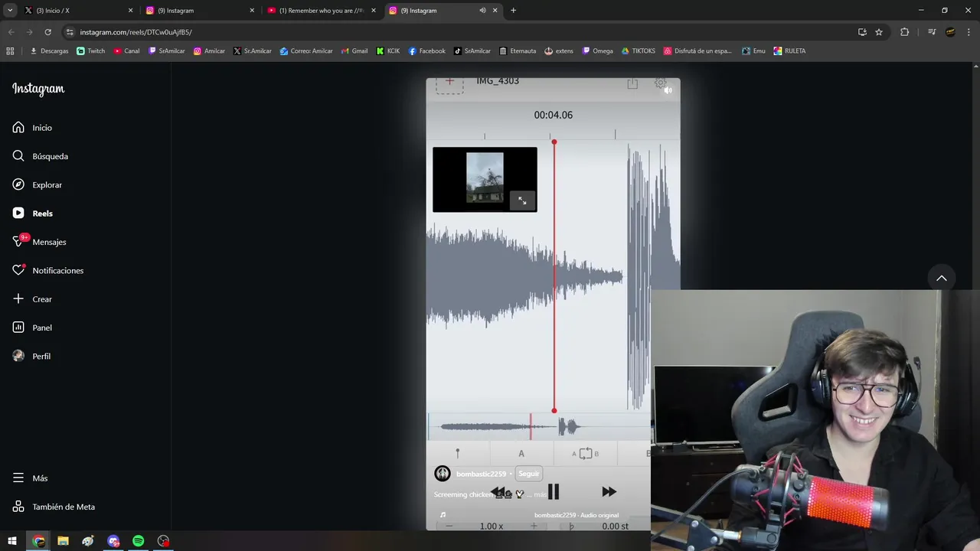Open File Explorer from taskbar

tap(64, 541)
